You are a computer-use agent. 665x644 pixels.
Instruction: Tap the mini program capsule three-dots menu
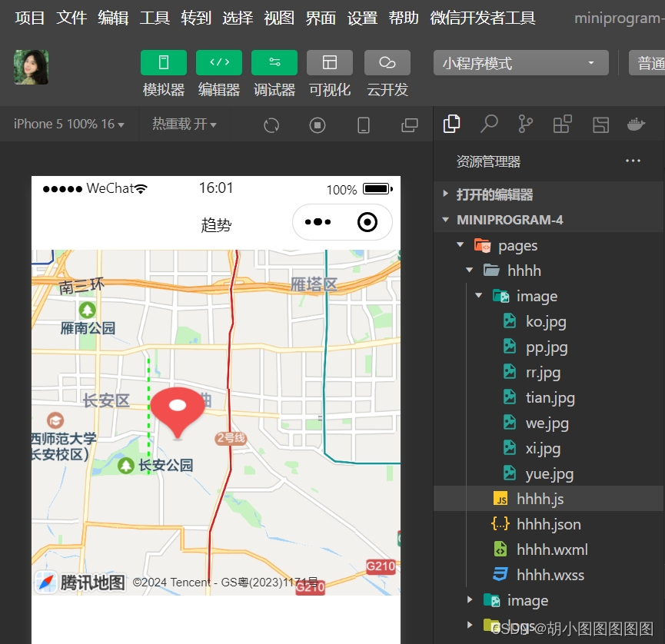tap(318, 222)
